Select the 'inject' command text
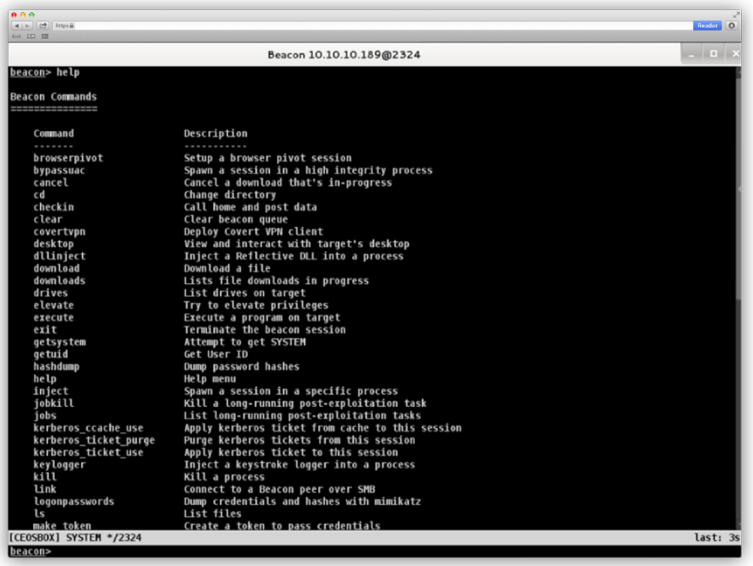753x566 pixels. click(51, 391)
